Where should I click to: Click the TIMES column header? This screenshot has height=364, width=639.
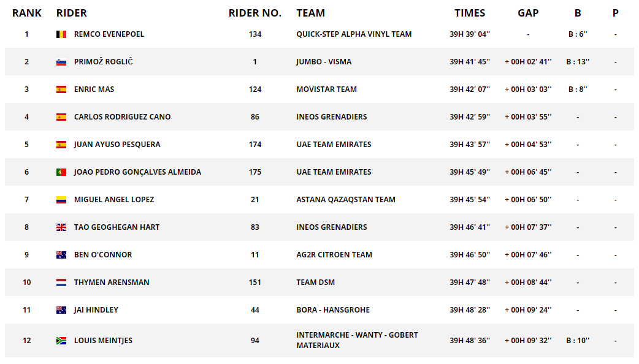pos(470,13)
